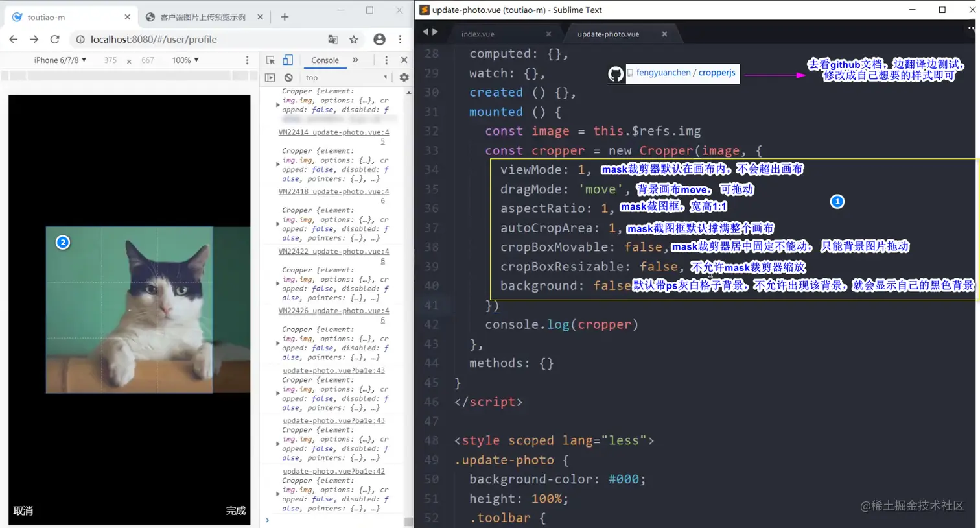
Task: Open the DevTools customize menu
Action: 386,60
